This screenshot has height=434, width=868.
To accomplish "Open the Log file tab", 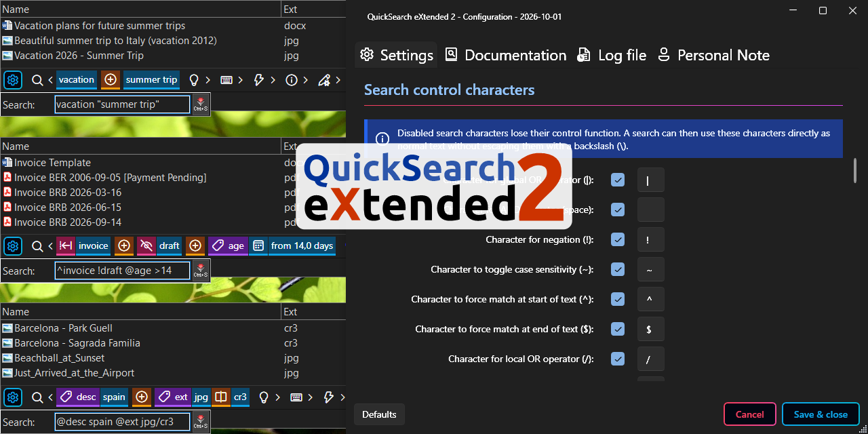I will tap(612, 55).
